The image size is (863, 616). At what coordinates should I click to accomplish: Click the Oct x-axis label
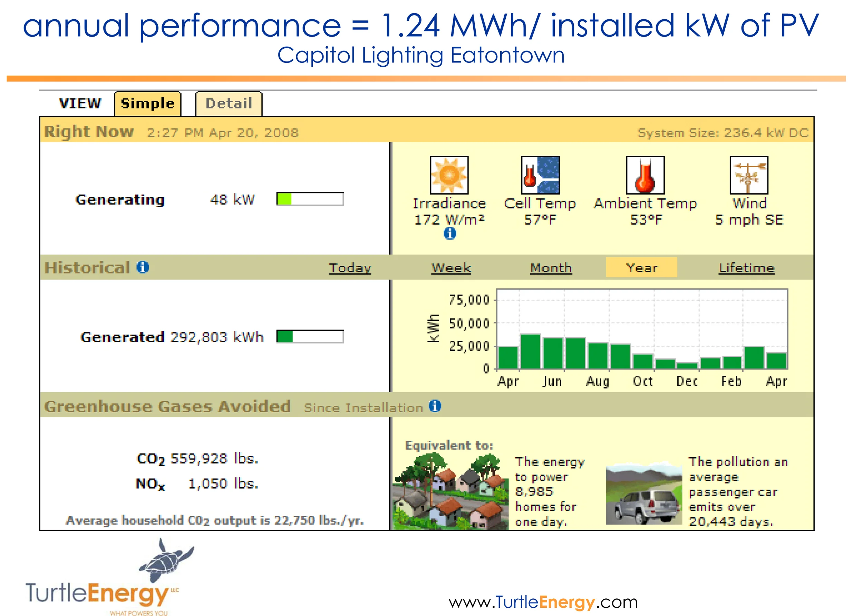[643, 381]
